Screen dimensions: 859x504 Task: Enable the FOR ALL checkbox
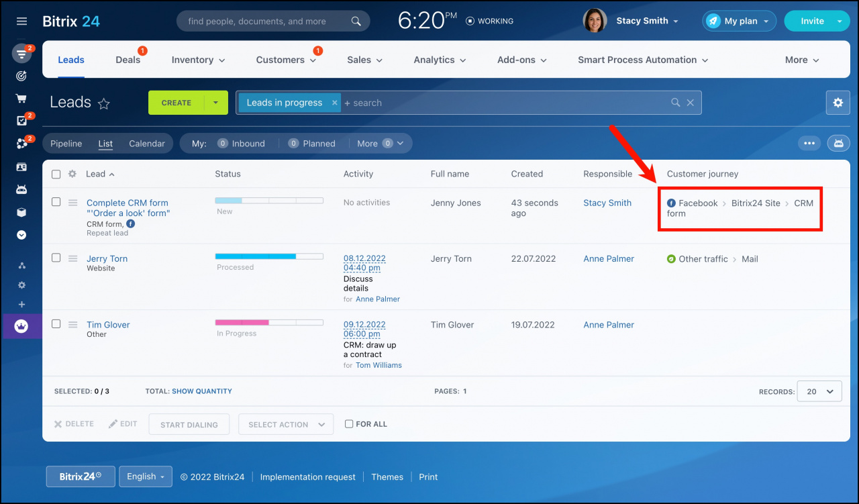click(349, 424)
